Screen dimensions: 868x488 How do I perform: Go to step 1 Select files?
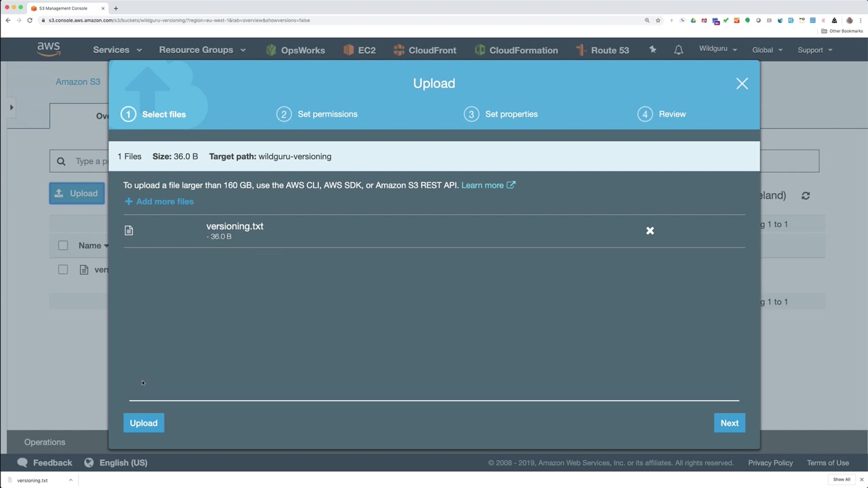(x=153, y=114)
